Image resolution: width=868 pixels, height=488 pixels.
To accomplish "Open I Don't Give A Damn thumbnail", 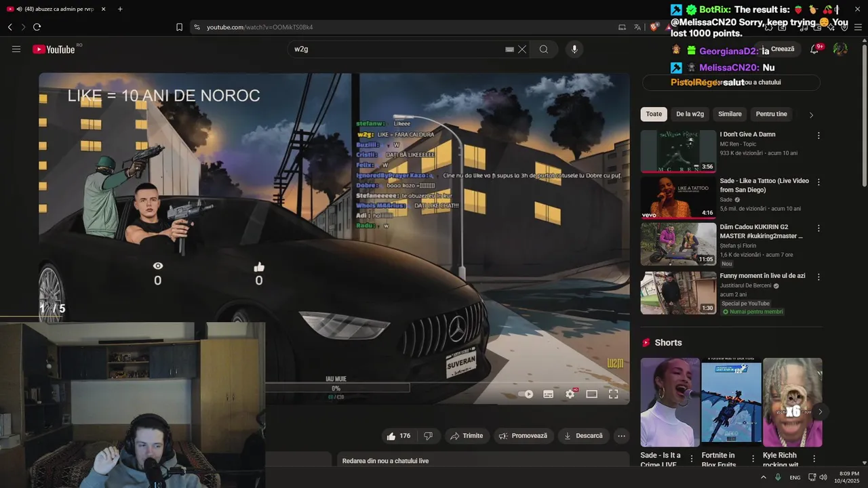I will click(x=678, y=151).
